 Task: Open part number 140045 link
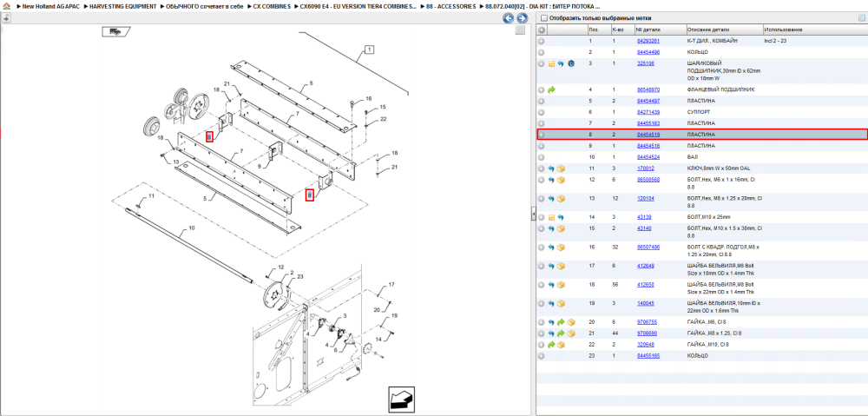click(646, 304)
